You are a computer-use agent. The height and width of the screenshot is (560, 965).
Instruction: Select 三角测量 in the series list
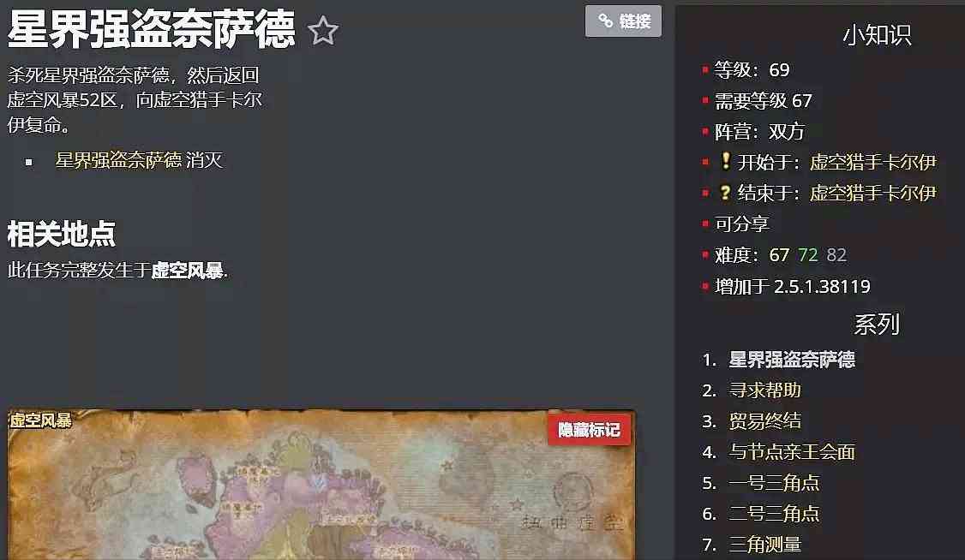[x=764, y=545]
